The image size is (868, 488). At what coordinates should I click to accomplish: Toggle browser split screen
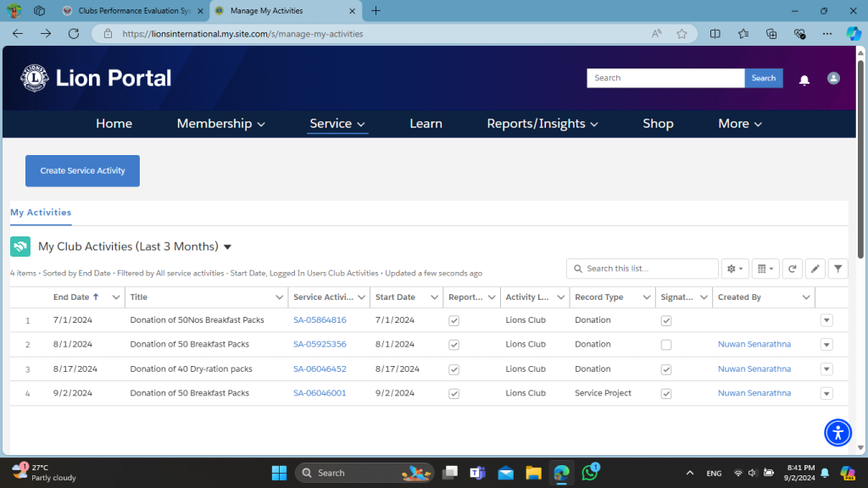[715, 34]
